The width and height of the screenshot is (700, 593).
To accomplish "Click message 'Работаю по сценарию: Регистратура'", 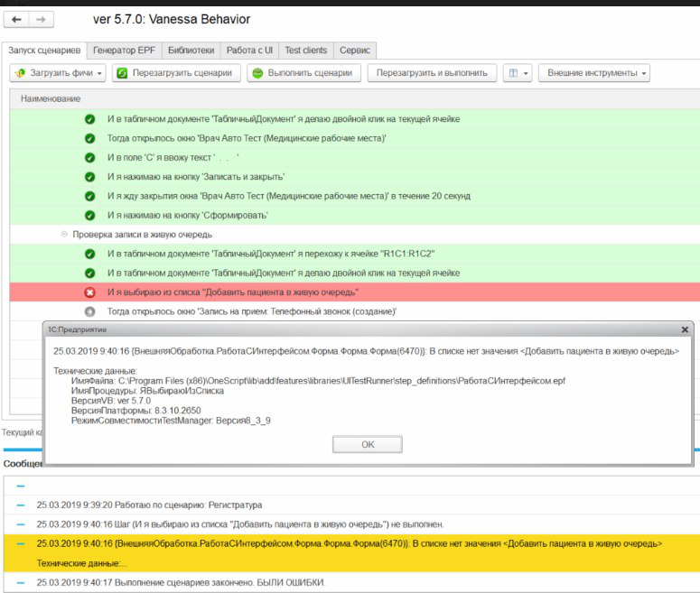I will [x=149, y=505].
